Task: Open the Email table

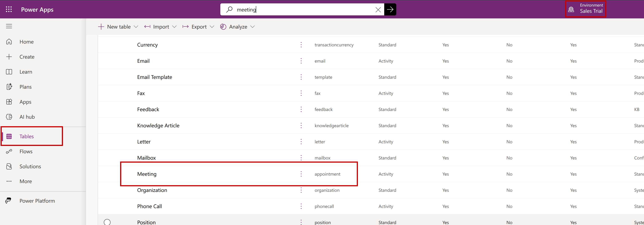Action: click(143, 61)
